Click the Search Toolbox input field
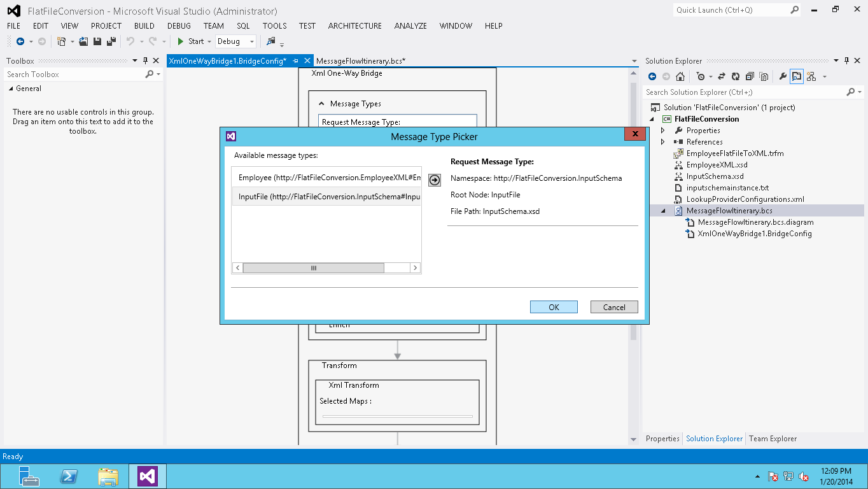 tap(74, 74)
